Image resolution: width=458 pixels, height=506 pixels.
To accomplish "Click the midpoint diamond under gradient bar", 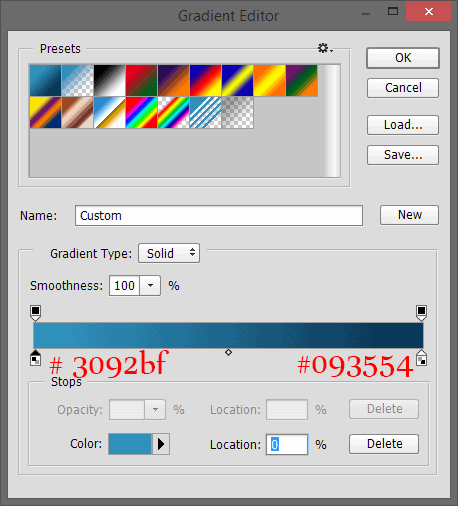I will [x=228, y=352].
